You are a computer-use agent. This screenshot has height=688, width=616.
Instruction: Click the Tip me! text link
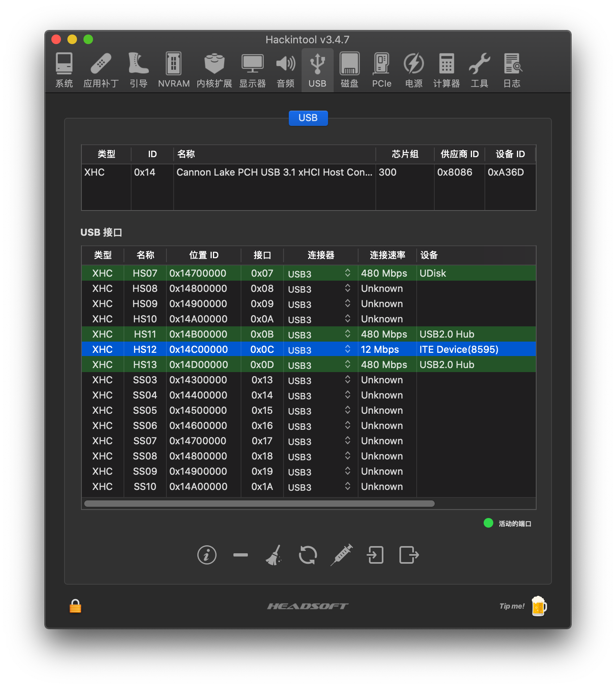[512, 606]
